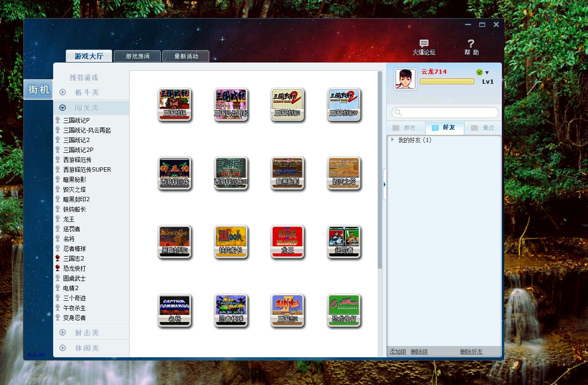This screenshot has width=588, height=385.
Task: Expand the 格斗类 category
Action: pos(91,93)
